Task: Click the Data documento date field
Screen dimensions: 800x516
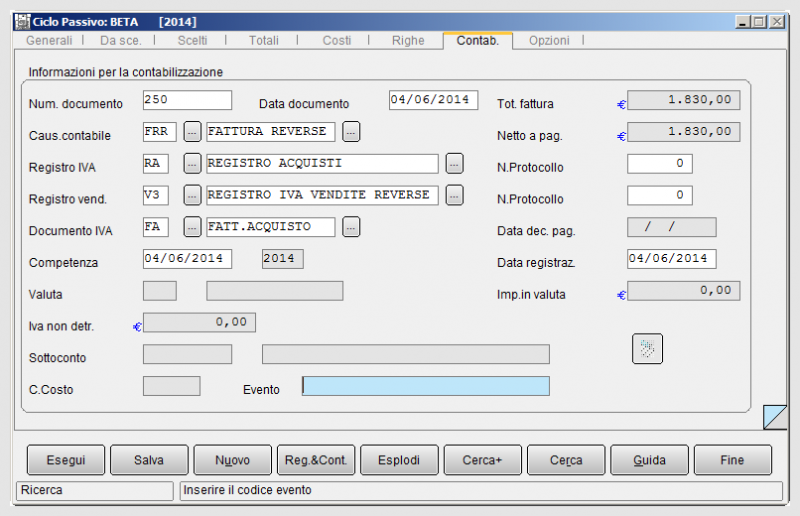Action: 433,100
